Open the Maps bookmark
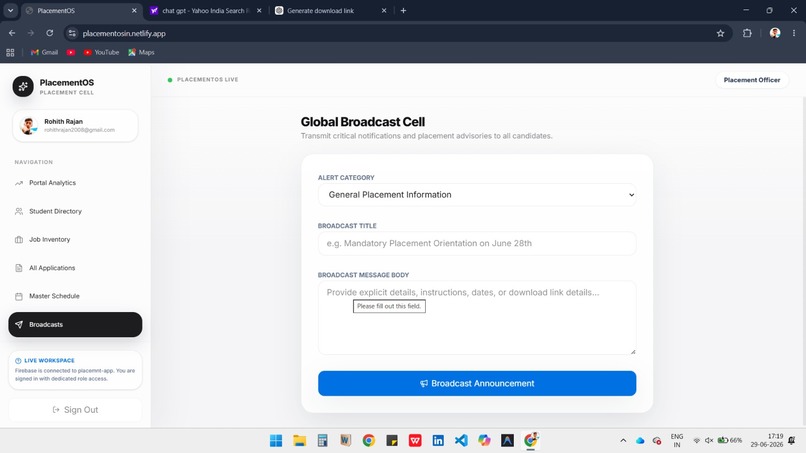806x453 pixels. tap(141, 52)
